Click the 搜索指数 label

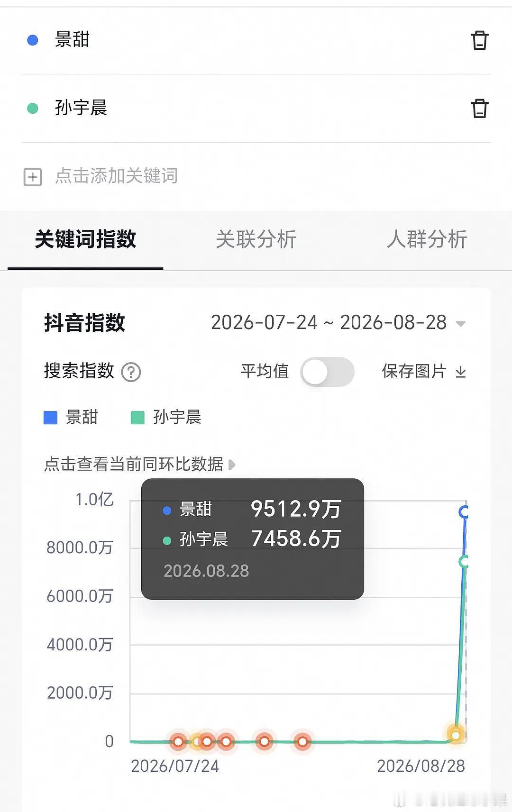pyautogui.click(x=79, y=371)
